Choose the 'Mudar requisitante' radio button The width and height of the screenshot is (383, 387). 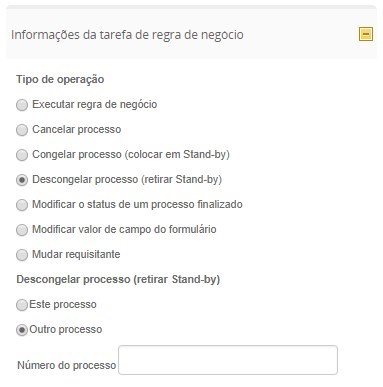22,255
